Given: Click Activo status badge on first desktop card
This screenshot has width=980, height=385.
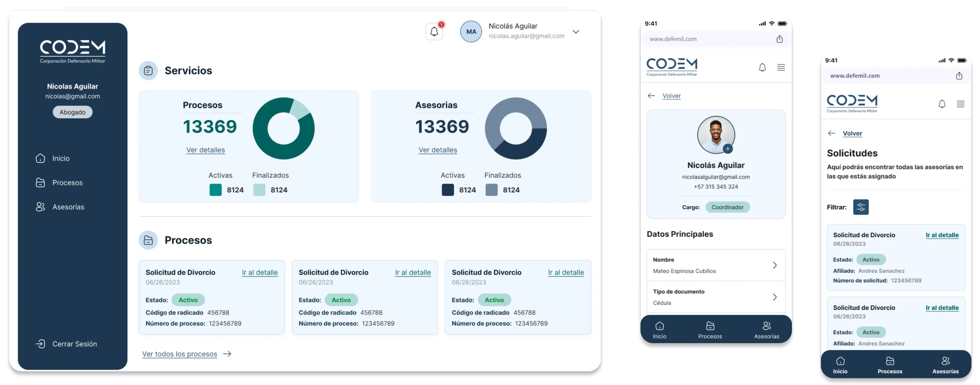Looking at the screenshot, I should pyautogui.click(x=188, y=300).
